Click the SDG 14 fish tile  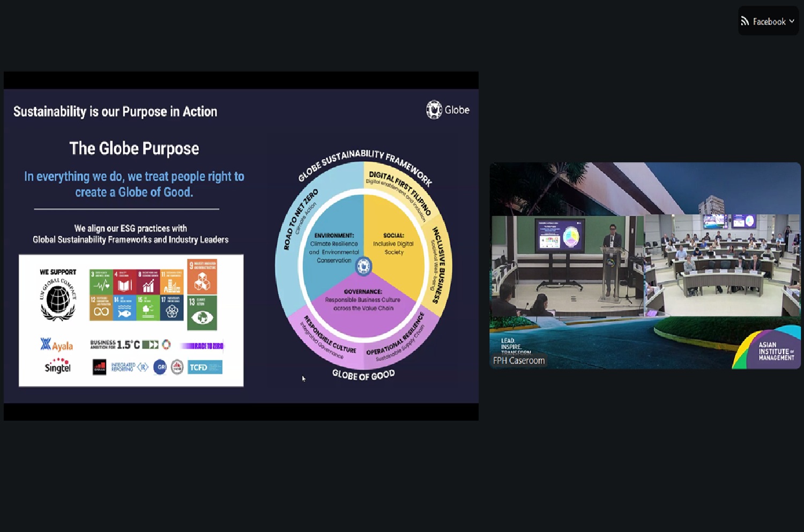(x=124, y=308)
